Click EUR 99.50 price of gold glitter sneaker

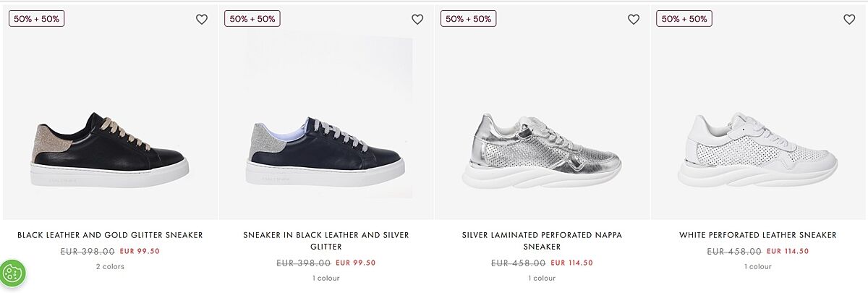pos(140,252)
